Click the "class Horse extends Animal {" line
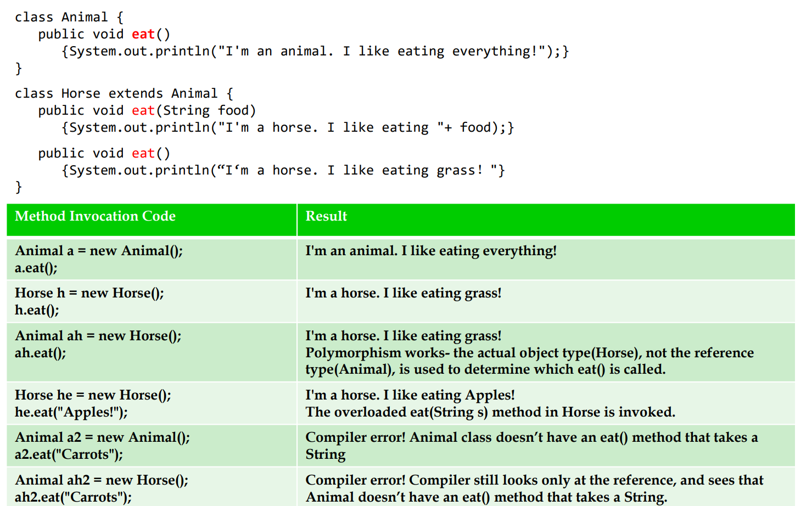 (124, 94)
